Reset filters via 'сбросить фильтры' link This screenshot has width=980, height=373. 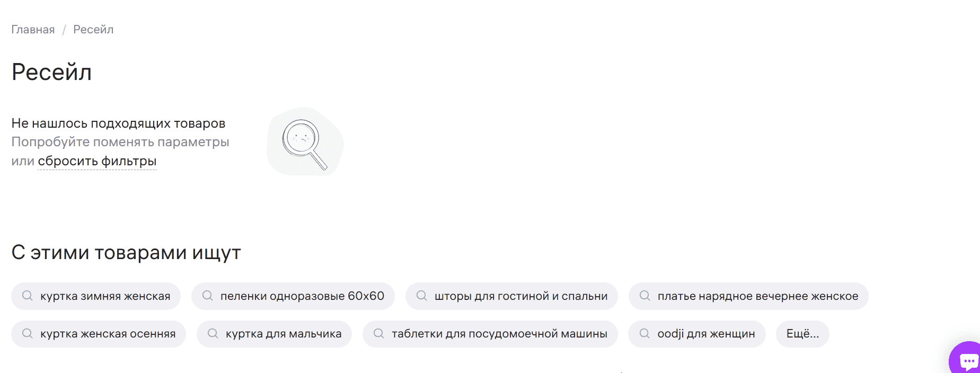pos(97,161)
